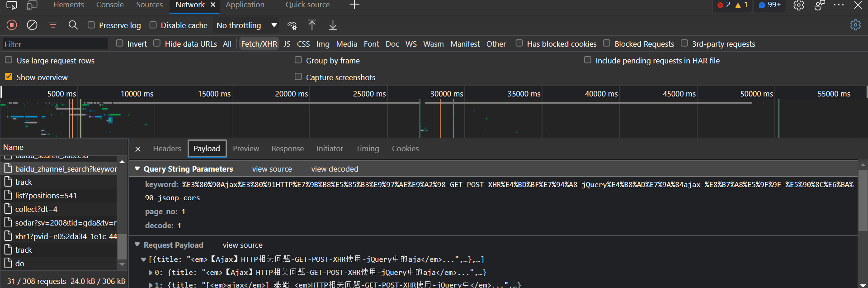This screenshot has height=288, width=868.
Task: Click view source for query string
Action: (x=272, y=169)
